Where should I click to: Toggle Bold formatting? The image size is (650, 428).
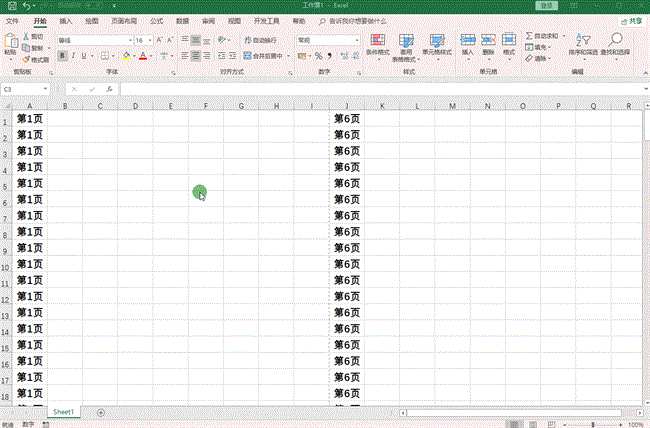tap(62, 56)
